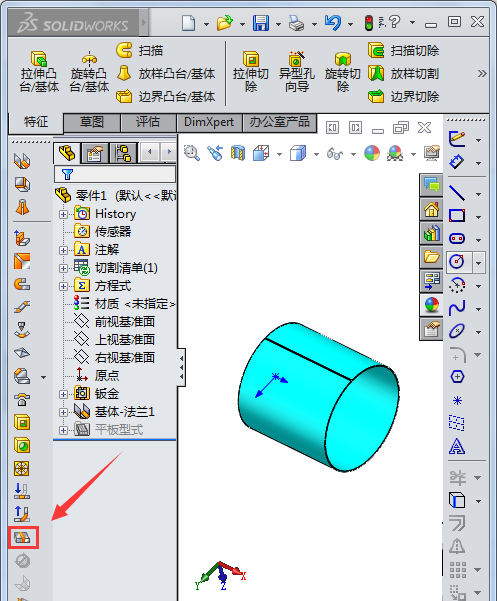Open the Save button dropdown arrow
The width and height of the screenshot is (497, 601).
coord(279,24)
